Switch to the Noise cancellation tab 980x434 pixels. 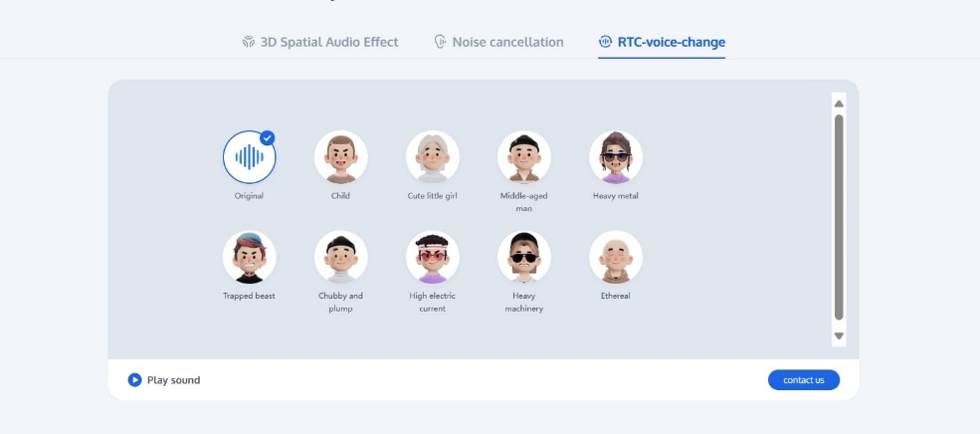(x=498, y=42)
